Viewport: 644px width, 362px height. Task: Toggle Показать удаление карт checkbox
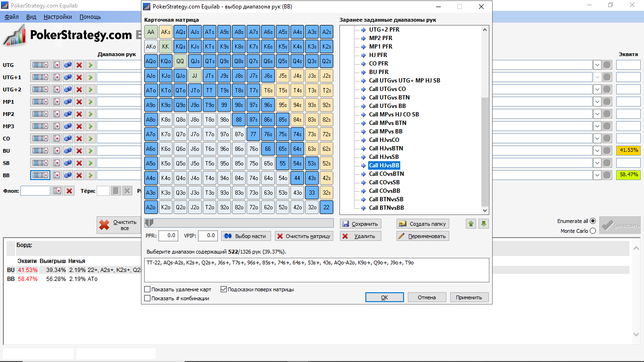(148, 289)
